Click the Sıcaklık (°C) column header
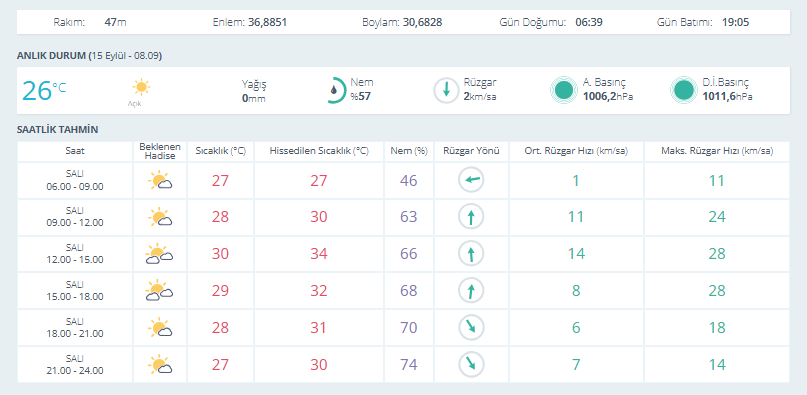This screenshot has height=395, width=807. tap(220, 151)
